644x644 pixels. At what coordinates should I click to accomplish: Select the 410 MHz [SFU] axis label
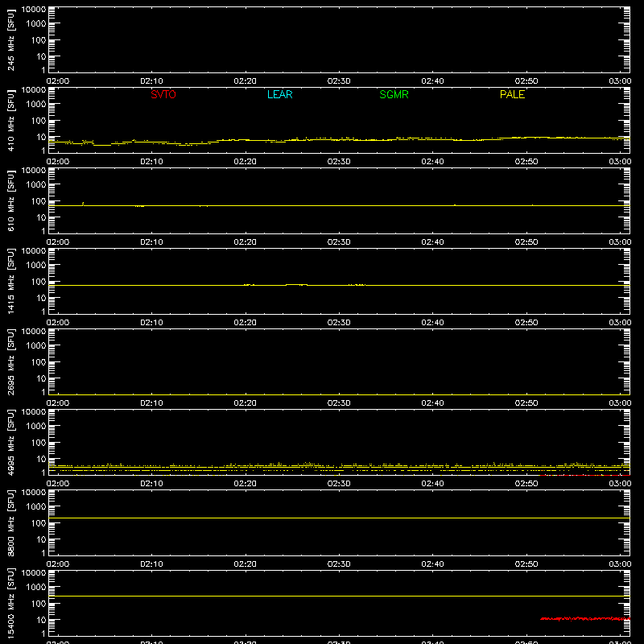pyautogui.click(x=10, y=121)
